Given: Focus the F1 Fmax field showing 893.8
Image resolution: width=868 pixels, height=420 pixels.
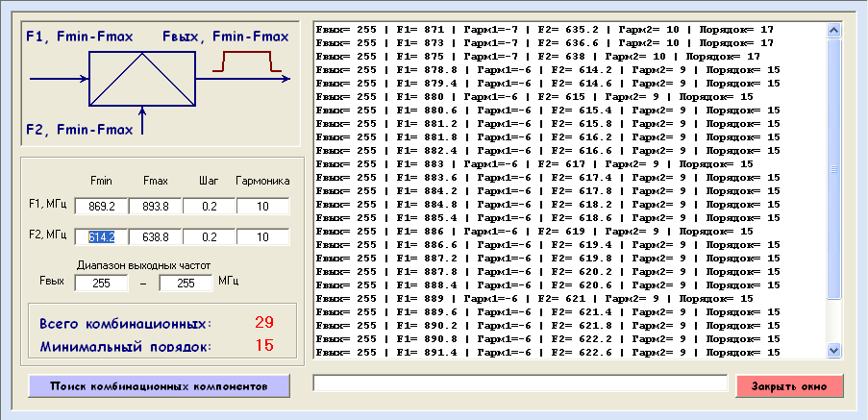Looking at the screenshot, I should (x=155, y=207).
